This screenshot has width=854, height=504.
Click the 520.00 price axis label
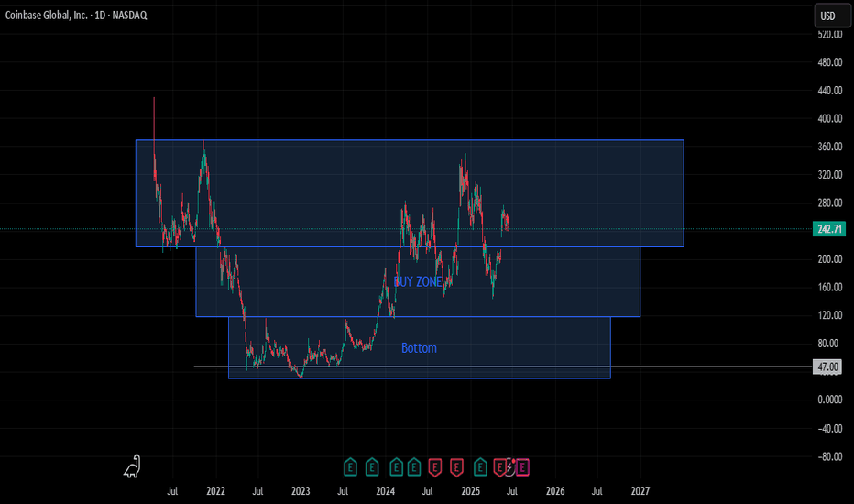[829, 34]
